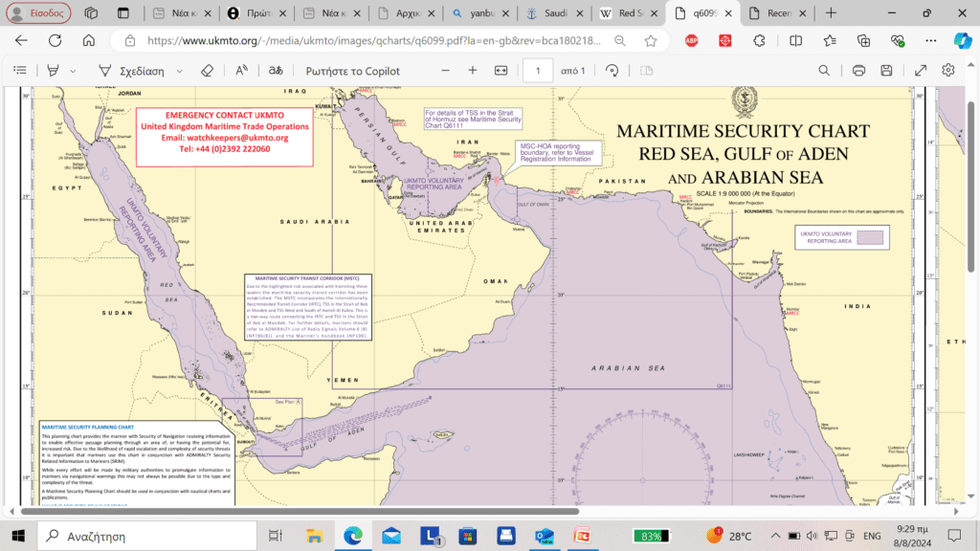The width and height of the screenshot is (980, 551).
Task: Click the Αναζήτηση taskbar search box
Action: point(147,536)
